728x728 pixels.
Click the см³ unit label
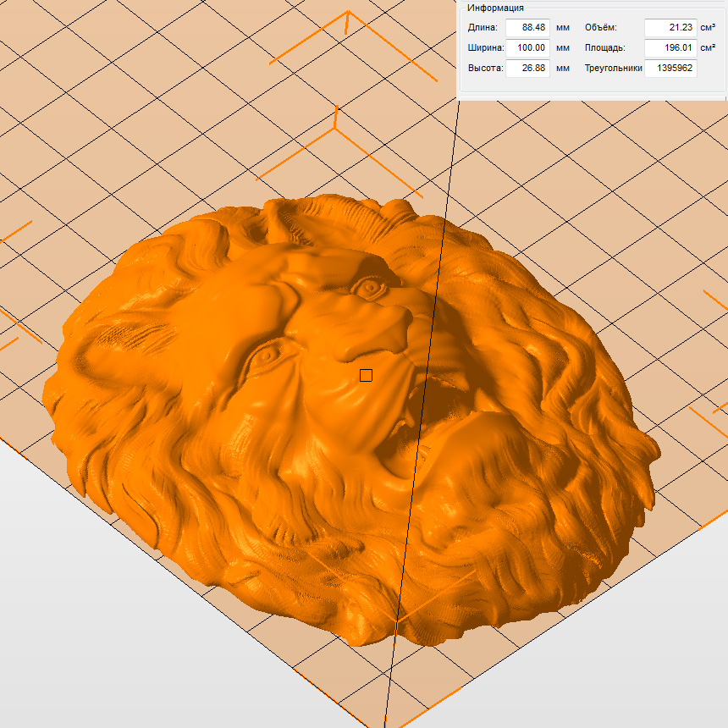tap(708, 28)
